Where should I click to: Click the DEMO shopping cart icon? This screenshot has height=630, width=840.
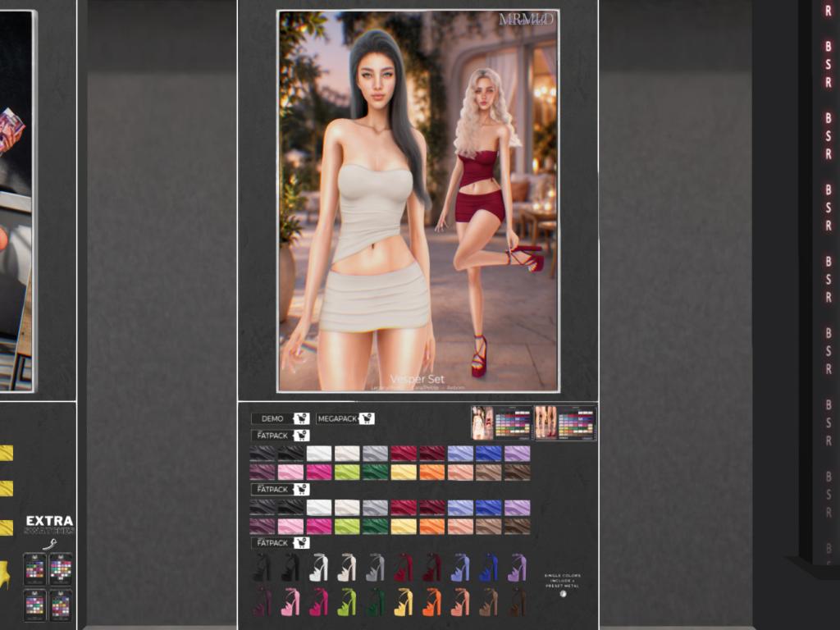(301, 418)
